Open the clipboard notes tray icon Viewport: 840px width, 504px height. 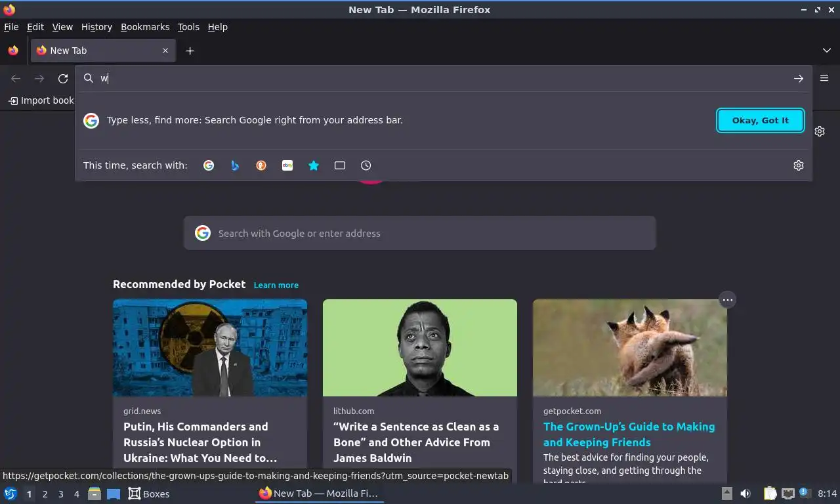click(770, 493)
